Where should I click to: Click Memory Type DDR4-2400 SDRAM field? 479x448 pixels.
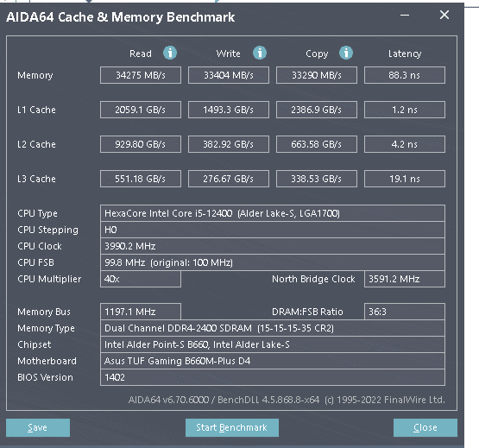pyautogui.click(x=273, y=328)
